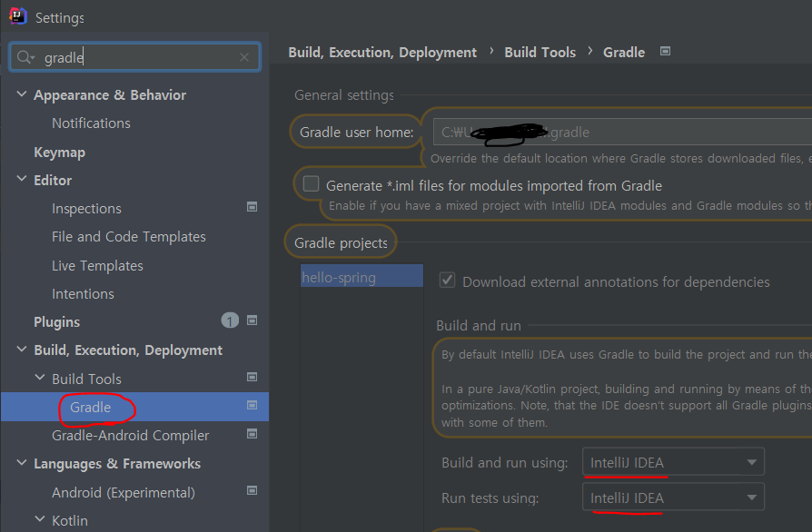Select File and Code Templates

pos(129,237)
